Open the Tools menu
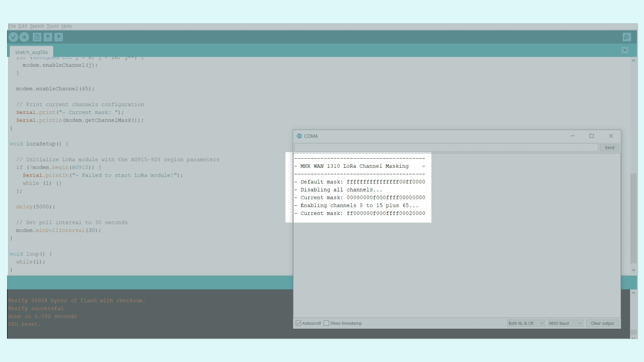Viewport: 644px width, 362px height. tap(52, 26)
